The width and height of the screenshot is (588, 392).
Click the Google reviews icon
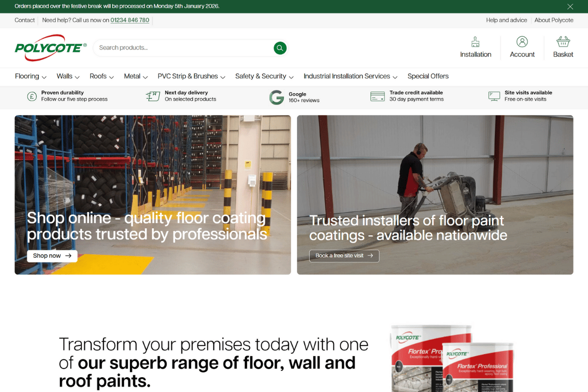pyautogui.click(x=277, y=97)
